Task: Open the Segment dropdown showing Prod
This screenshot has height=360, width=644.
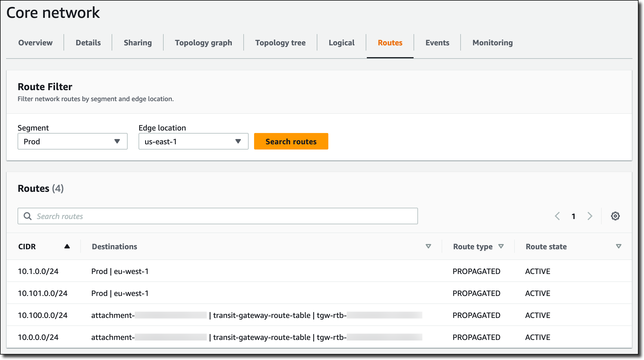Action: (73, 142)
